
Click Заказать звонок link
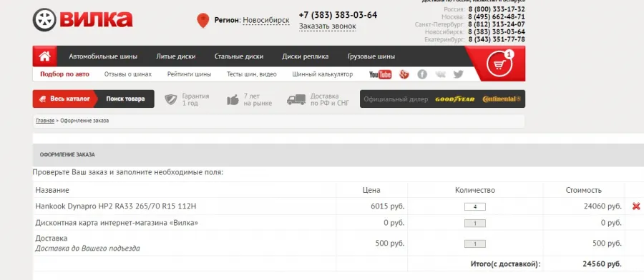[327, 26]
